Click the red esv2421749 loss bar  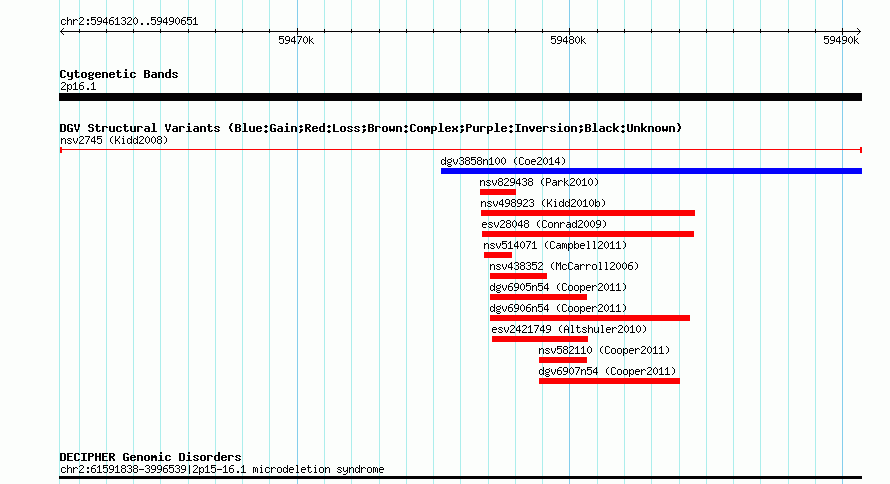tap(540, 339)
